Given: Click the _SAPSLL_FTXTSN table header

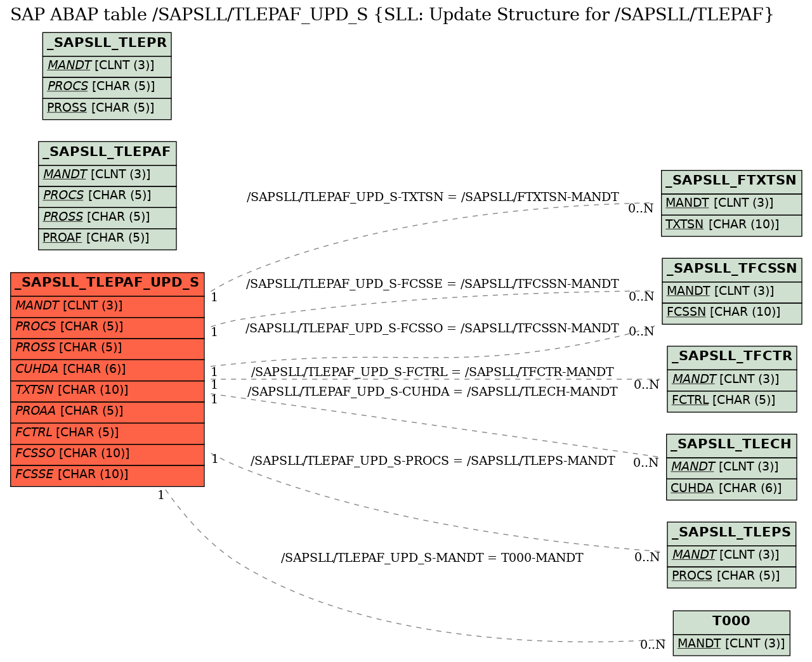Looking at the screenshot, I should 731,181.
